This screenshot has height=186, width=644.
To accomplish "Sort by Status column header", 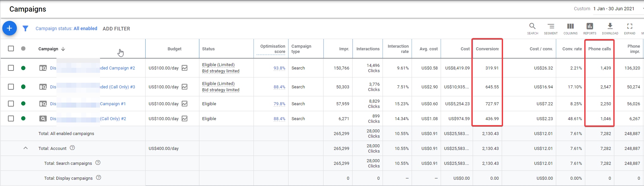I will click(208, 49).
